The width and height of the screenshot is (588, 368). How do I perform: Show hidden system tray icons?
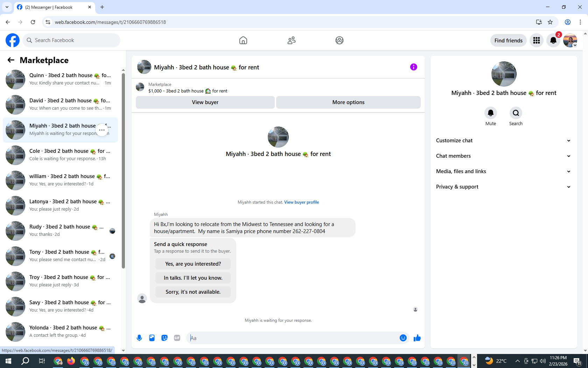pyautogui.click(x=517, y=361)
